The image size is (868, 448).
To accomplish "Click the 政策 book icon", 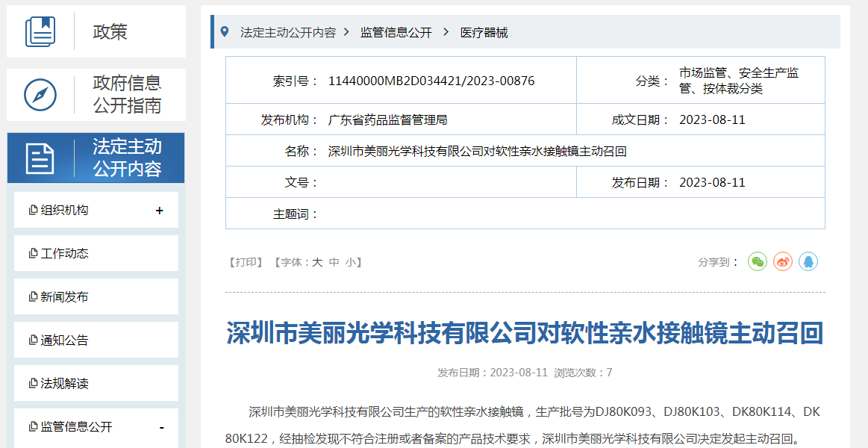I will [40, 31].
